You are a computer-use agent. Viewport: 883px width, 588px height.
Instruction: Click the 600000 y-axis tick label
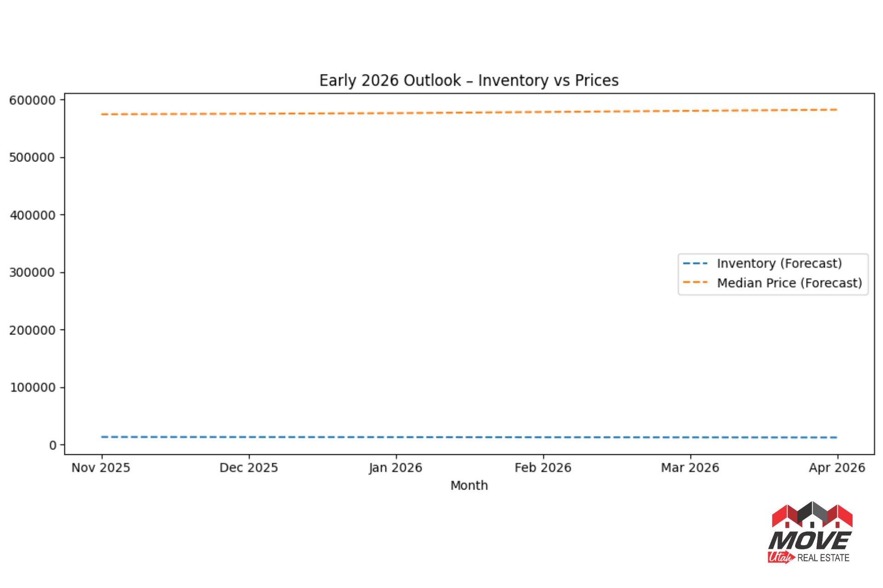(x=32, y=100)
